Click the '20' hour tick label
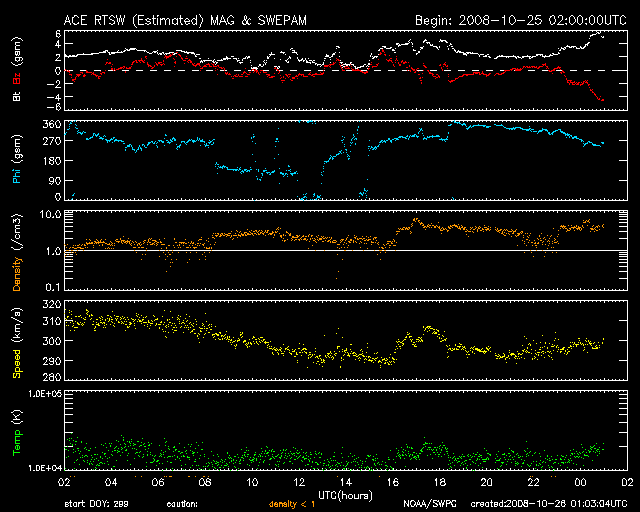 pyautogui.click(x=487, y=482)
